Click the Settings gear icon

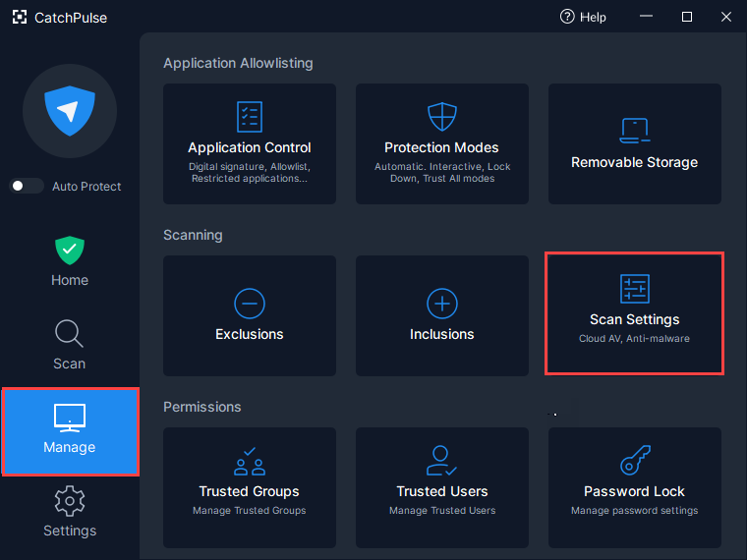click(x=70, y=501)
